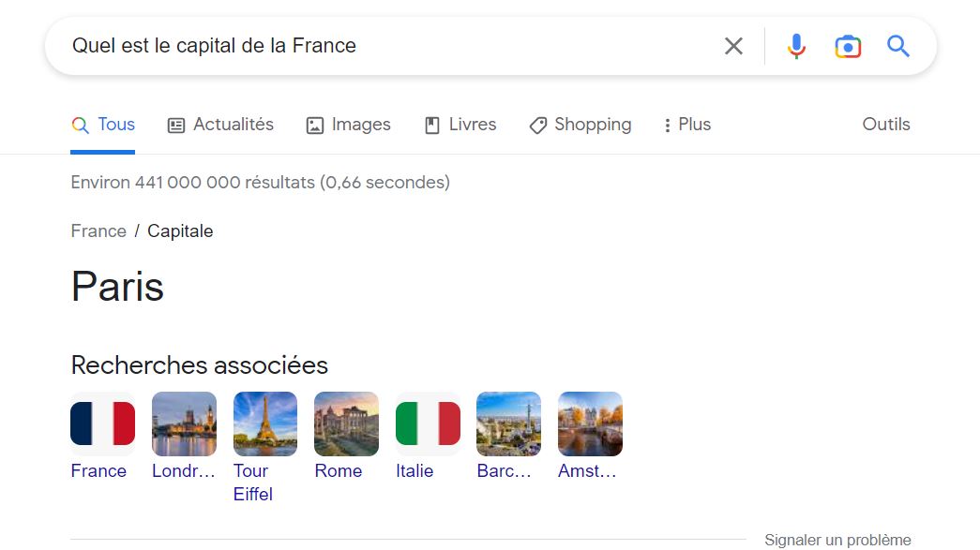The width and height of the screenshot is (980, 550).
Task: Click the magnifying glass to search
Action: coord(897,45)
